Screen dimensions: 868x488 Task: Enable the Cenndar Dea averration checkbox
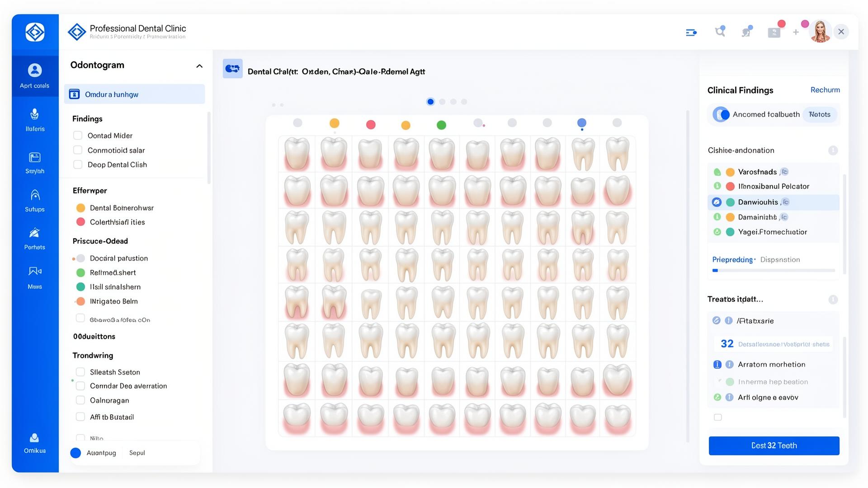coord(80,386)
